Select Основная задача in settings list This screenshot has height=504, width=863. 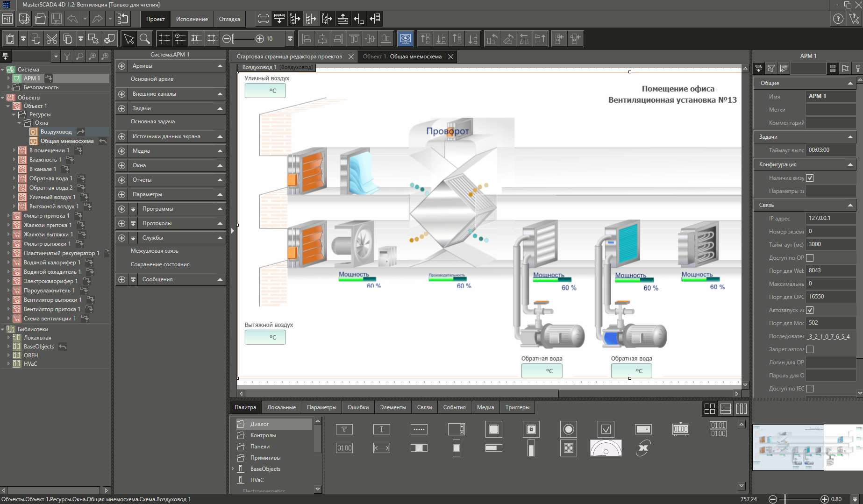point(153,121)
